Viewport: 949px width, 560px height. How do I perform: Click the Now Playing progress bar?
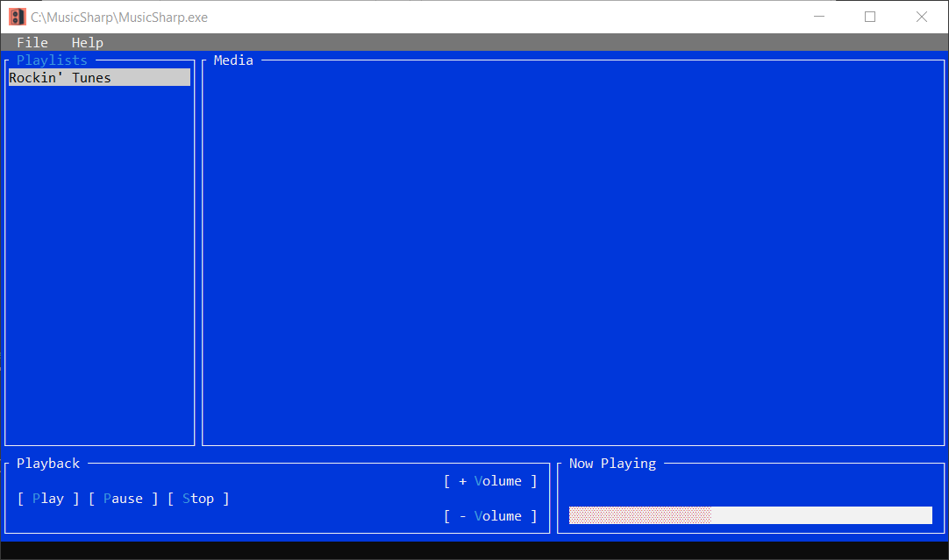(x=751, y=515)
